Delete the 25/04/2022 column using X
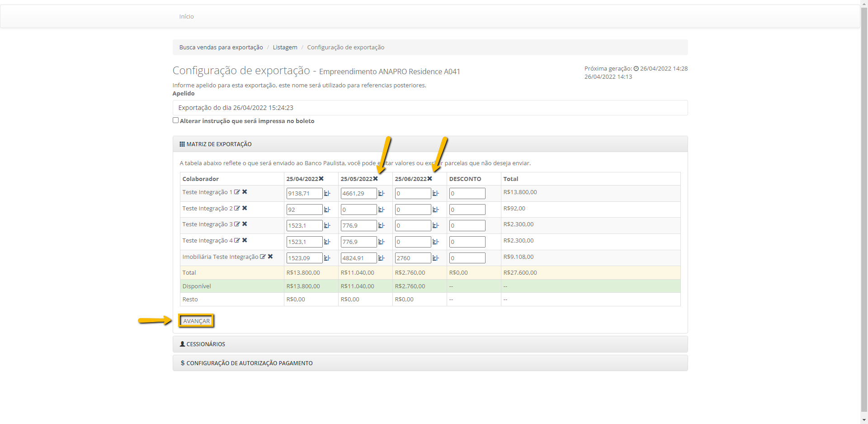Viewport: 868px width, 424px height. (321, 179)
